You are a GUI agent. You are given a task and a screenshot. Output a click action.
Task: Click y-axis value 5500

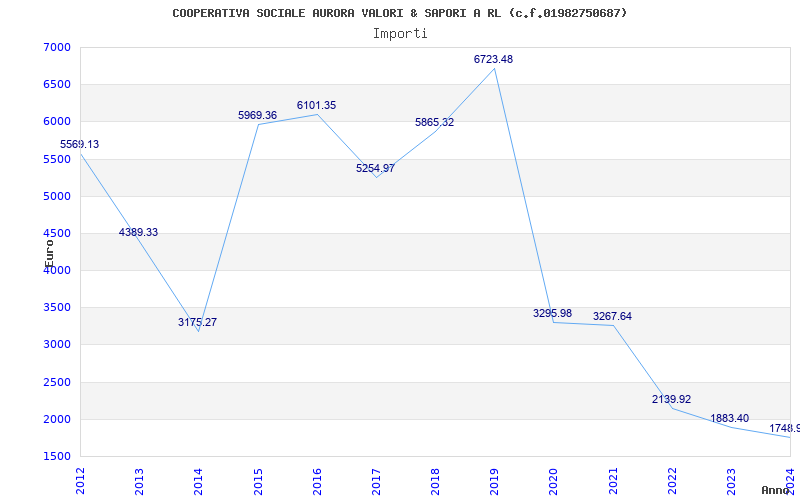pyautogui.click(x=57, y=159)
